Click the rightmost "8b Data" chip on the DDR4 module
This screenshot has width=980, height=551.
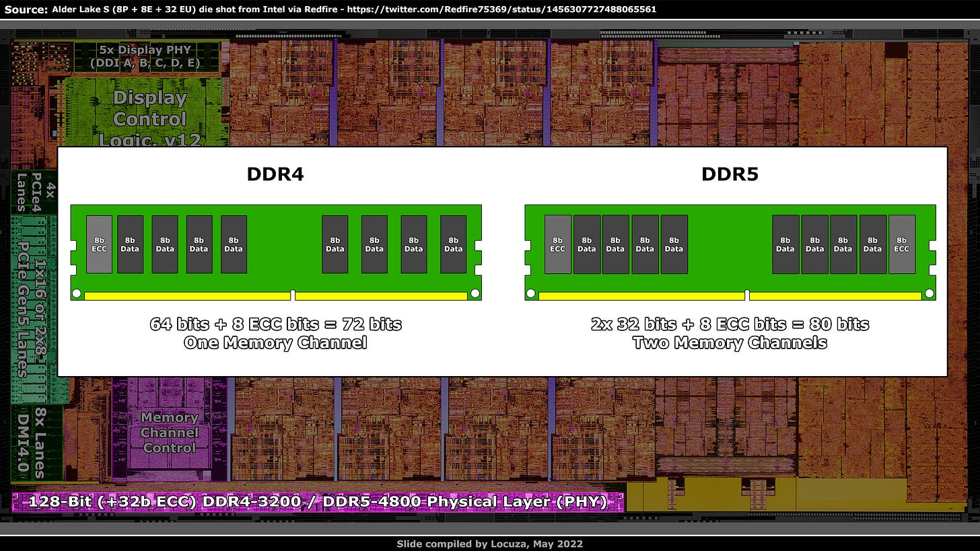pos(454,244)
